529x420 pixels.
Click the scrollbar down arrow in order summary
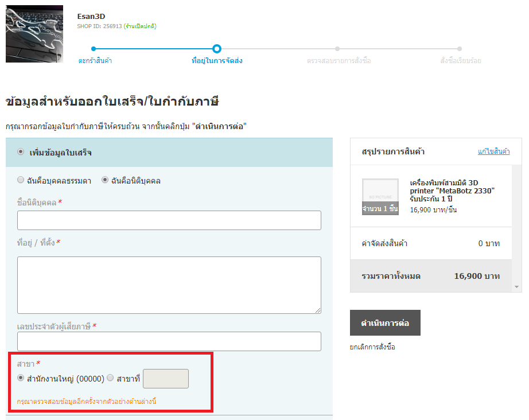(517, 287)
